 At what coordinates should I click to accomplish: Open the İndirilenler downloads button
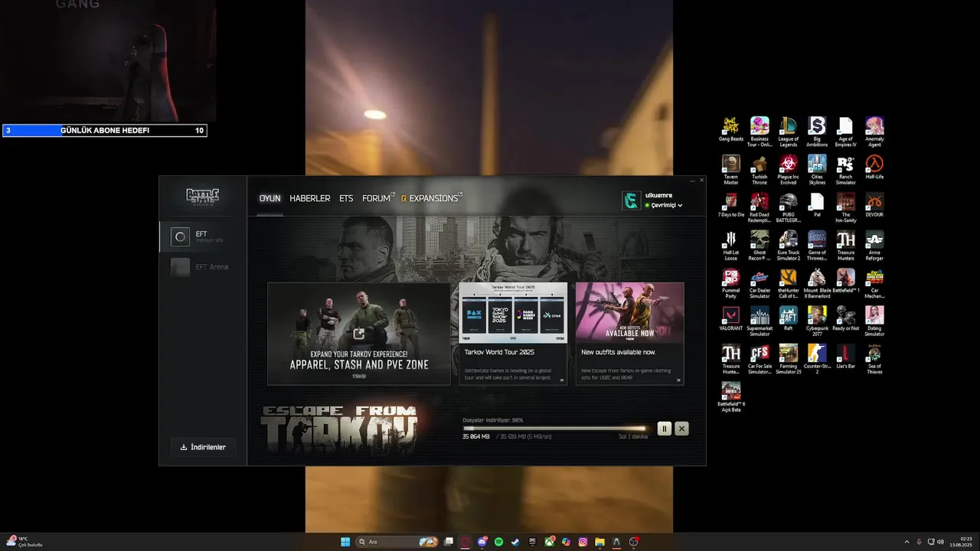(203, 447)
